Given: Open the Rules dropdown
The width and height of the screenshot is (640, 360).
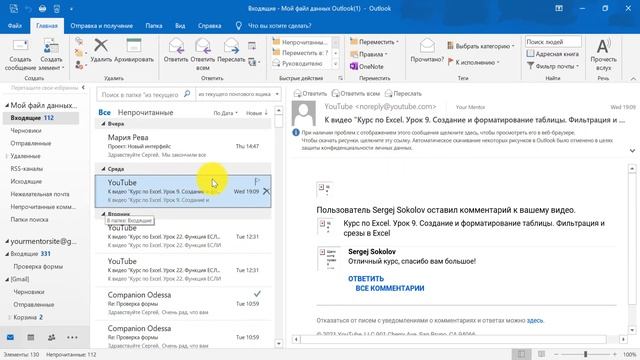Looking at the screenshot, I should (x=369, y=54).
